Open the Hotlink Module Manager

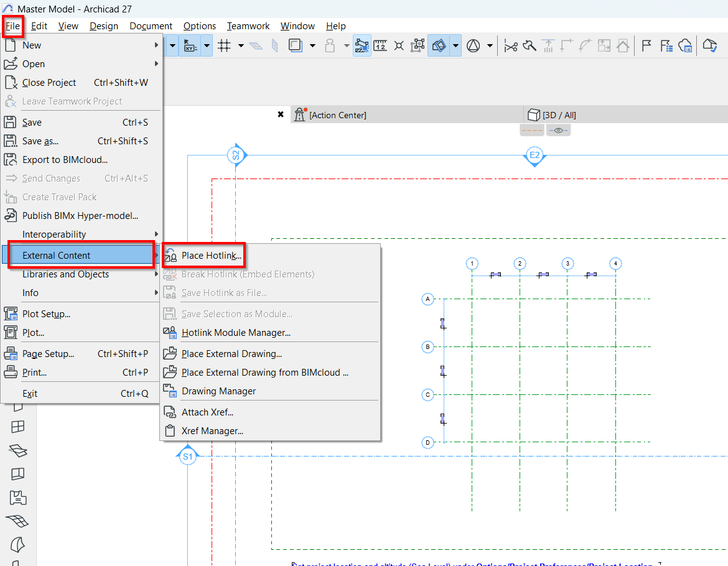235,333
